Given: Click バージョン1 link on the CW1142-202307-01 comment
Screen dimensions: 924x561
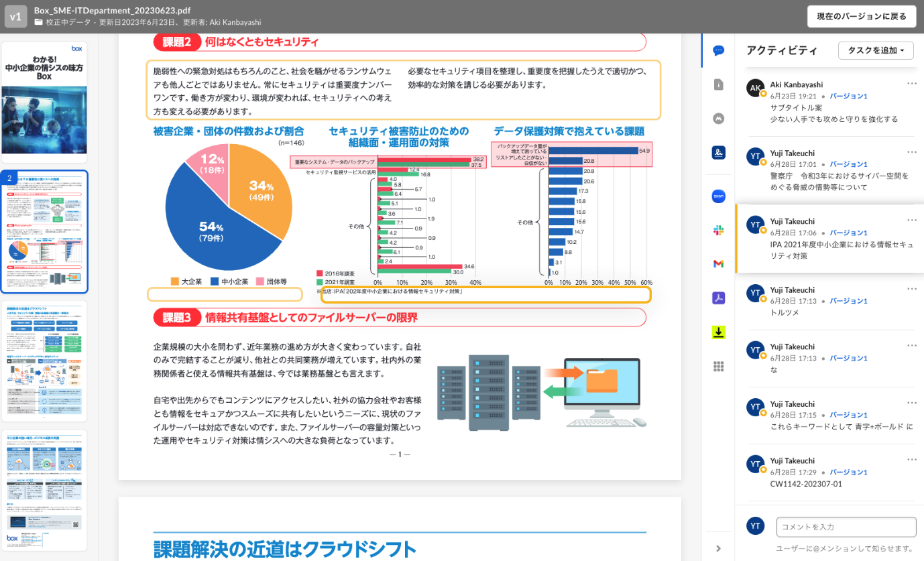Looking at the screenshot, I should (848, 472).
